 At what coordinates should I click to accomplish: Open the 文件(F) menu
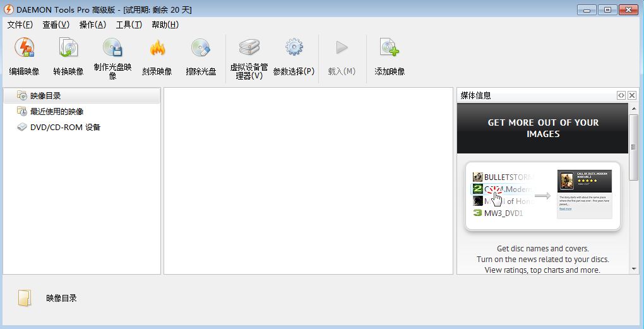(20, 25)
